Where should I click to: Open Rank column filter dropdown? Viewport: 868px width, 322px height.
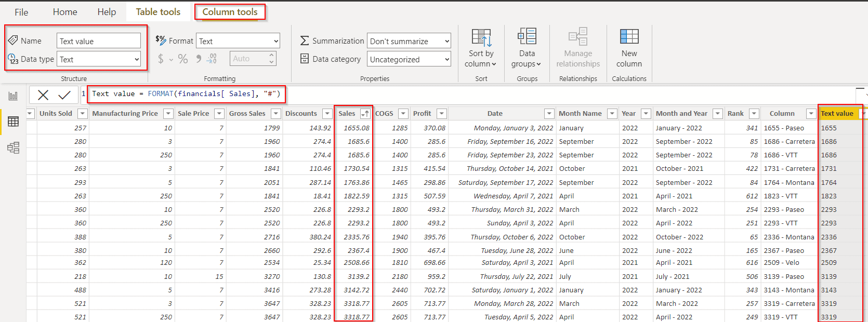click(x=754, y=113)
